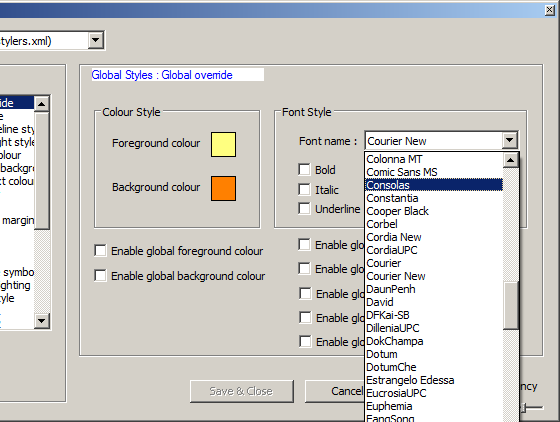Select Cordia New font
Screen dimensions: 560x422
coord(434,237)
